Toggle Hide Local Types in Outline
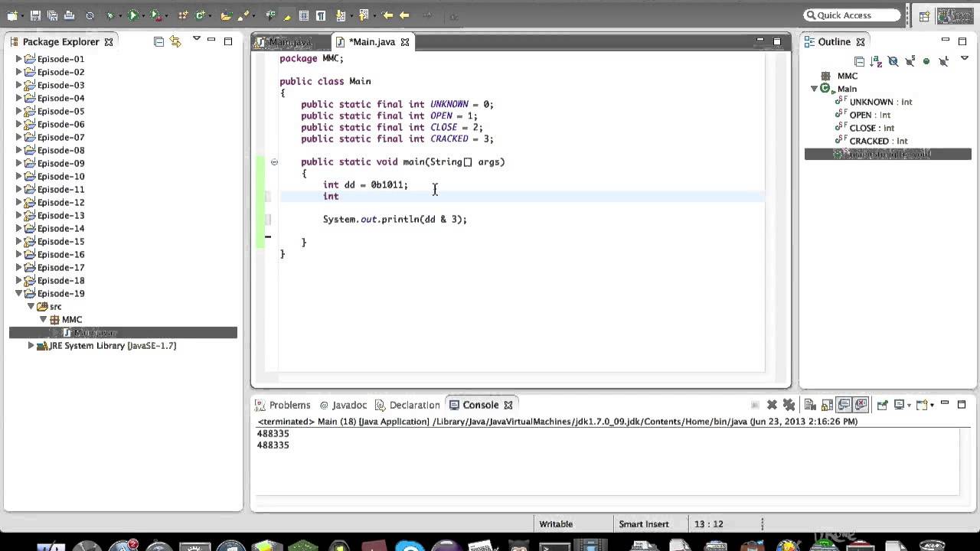The image size is (980, 551). click(x=943, y=61)
